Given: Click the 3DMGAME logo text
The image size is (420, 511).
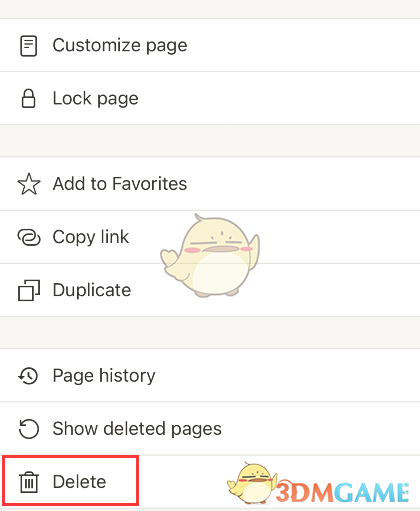Looking at the screenshot, I should 343,492.
